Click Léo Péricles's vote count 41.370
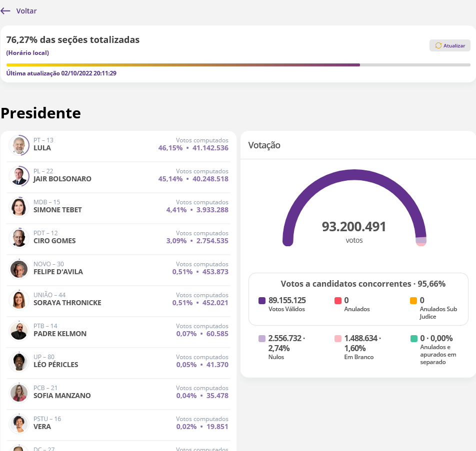 pos(217,365)
